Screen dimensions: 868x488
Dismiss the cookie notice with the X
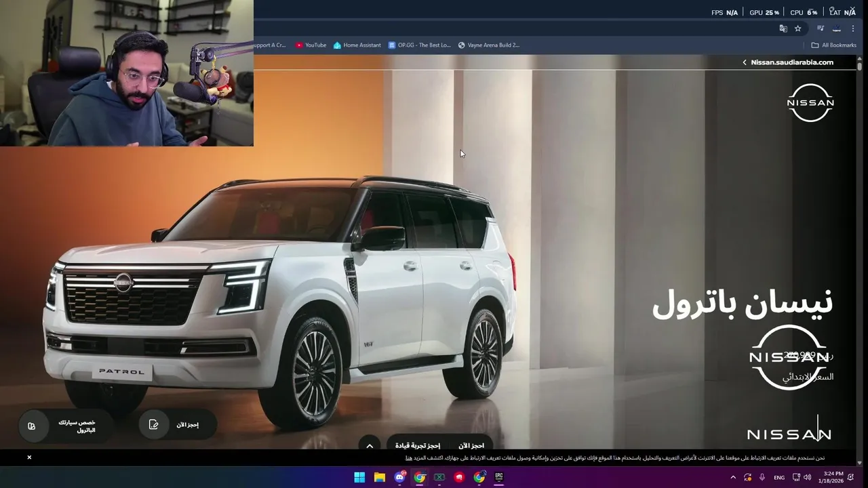pyautogui.click(x=29, y=457)
